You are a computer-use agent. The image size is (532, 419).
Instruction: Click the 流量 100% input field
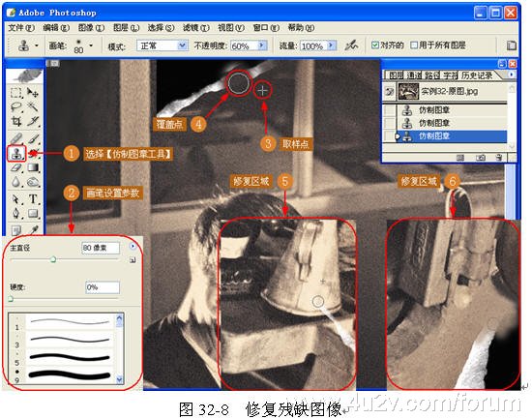click(x=313, y=45)
